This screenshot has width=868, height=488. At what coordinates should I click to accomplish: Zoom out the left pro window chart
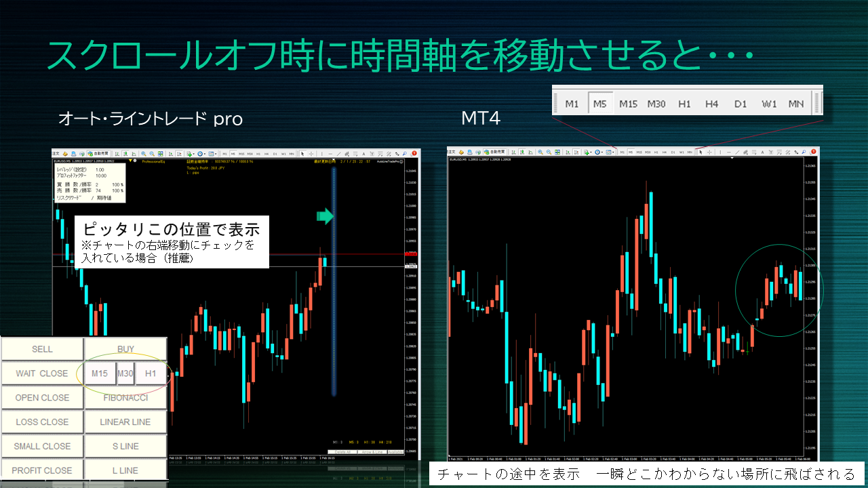click(x=151, y=154)
